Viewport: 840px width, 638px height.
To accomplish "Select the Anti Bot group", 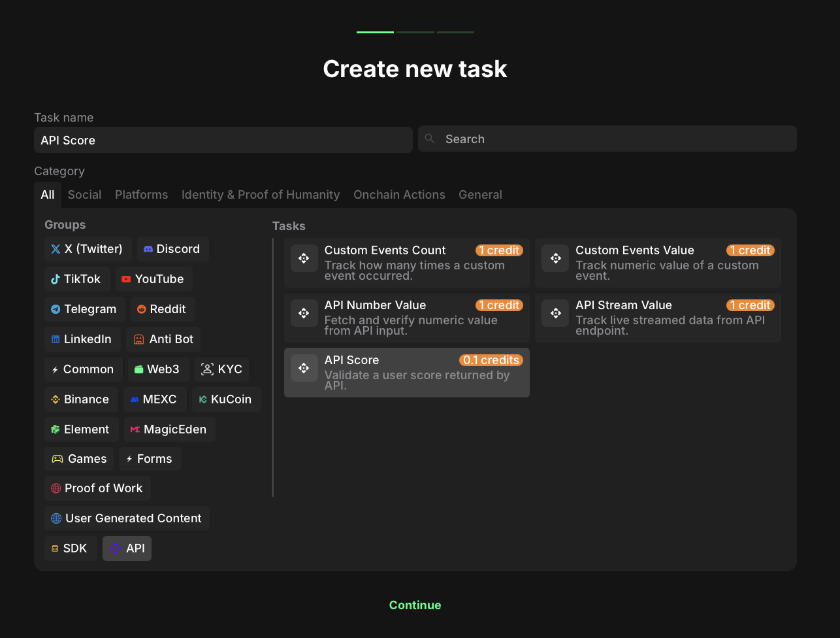I will 163,339.
